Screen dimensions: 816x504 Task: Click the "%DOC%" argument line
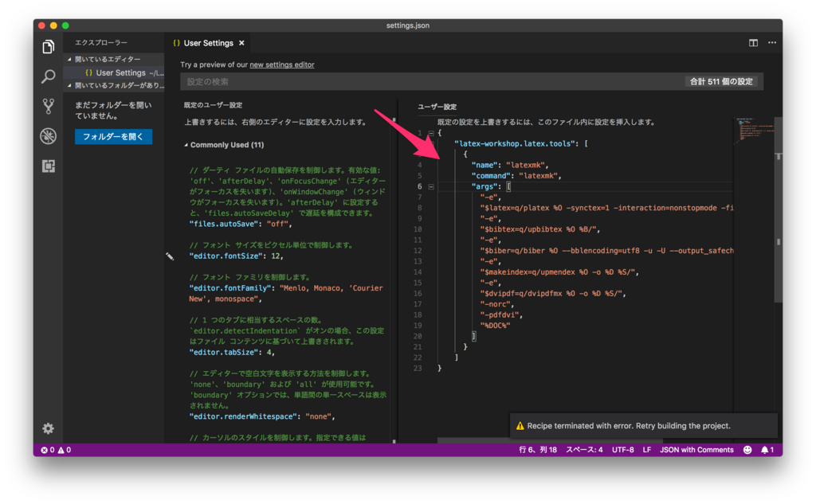click(x=495, y=326)
